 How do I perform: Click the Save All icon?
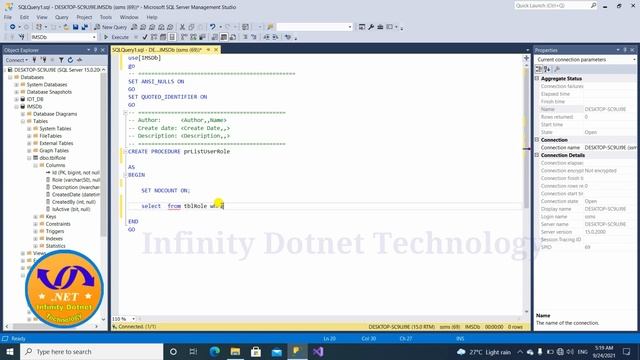point(84,27)
